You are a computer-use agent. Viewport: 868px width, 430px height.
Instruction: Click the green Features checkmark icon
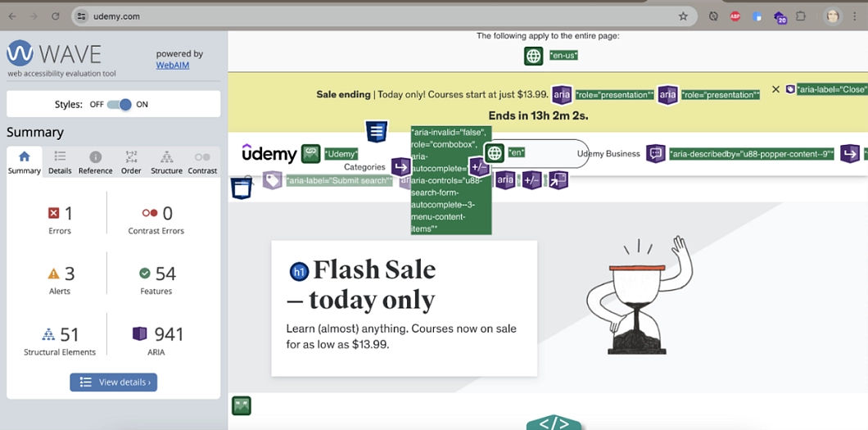point(145,274)
